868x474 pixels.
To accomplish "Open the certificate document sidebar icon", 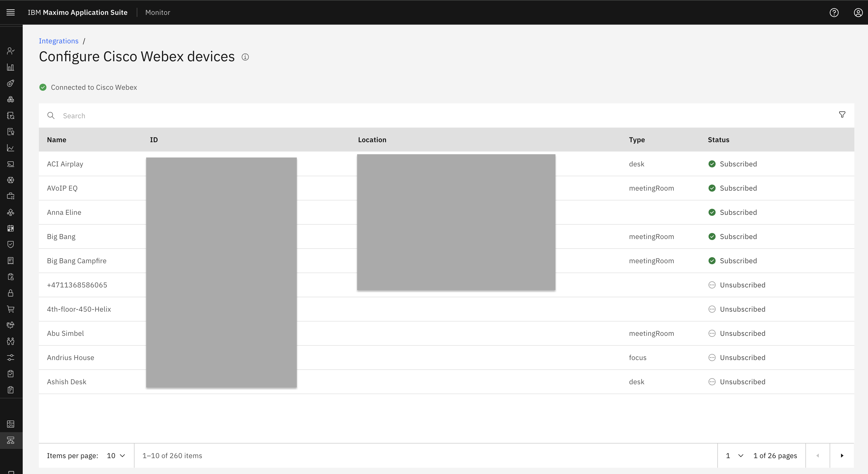I will (11, 132).
